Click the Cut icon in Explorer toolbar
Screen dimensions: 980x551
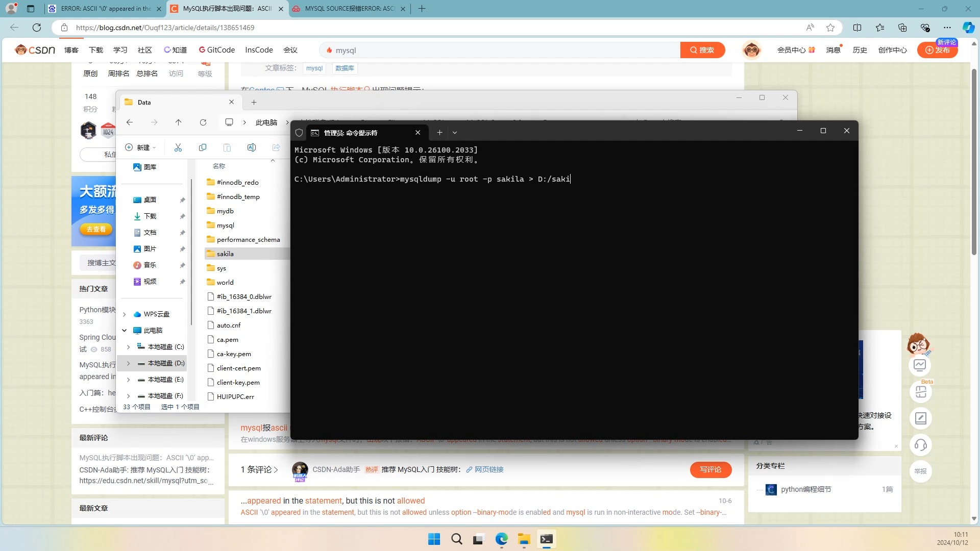pyautogui.click(x=178, y=147)
